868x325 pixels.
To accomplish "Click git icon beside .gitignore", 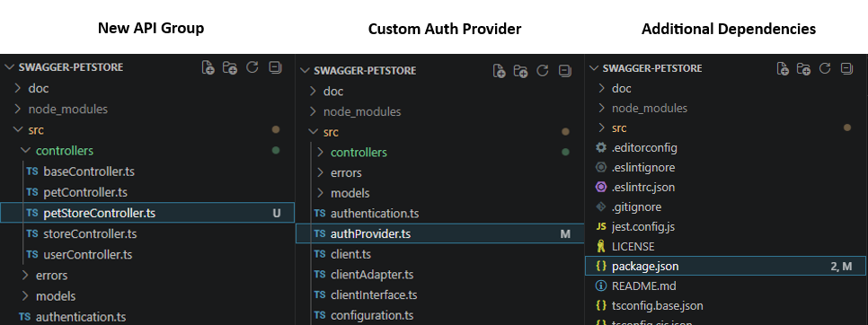I will [600, 206].
